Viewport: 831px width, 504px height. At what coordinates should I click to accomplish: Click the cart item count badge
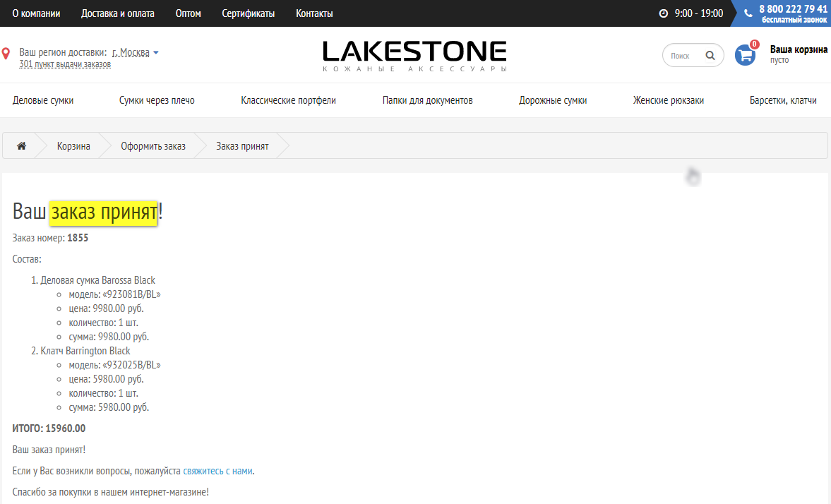click(x=754, y=44)
